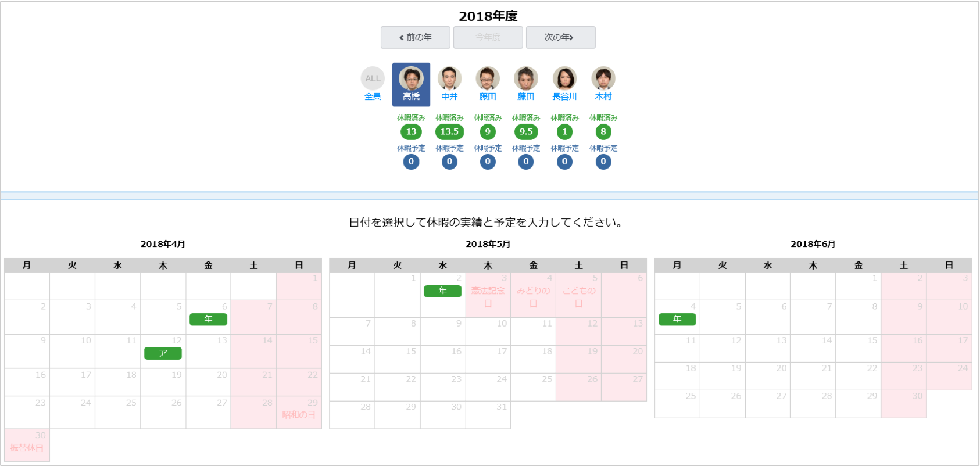
Task: Select May 22 in the 2018年5月 calendar
Action: click(397, 387)
